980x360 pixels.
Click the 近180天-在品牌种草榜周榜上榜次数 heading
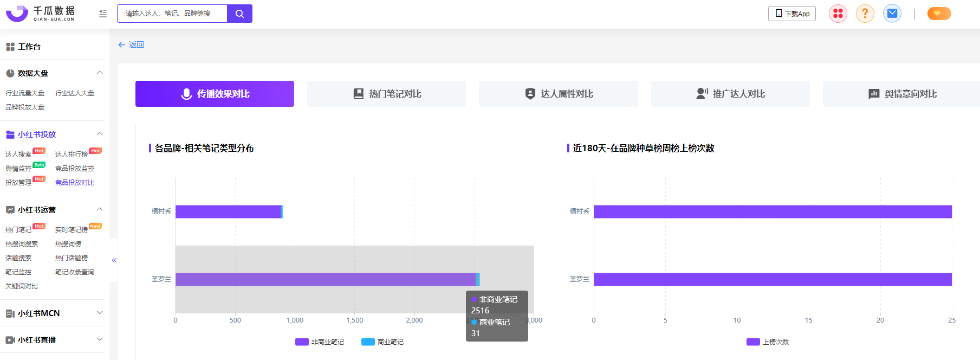(644, 148)
